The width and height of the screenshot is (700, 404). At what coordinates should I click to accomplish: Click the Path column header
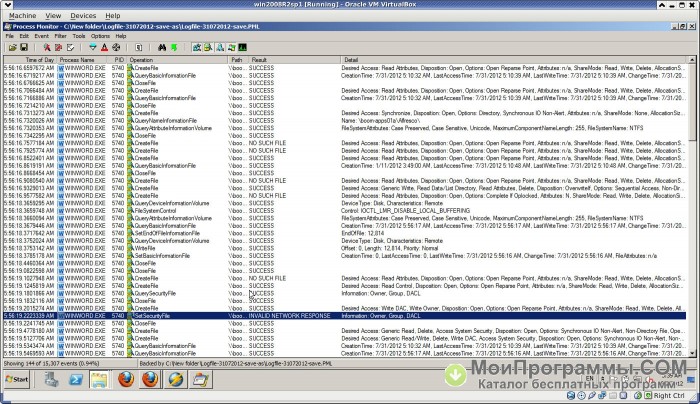pyautogui.click(x=238, y=60)
